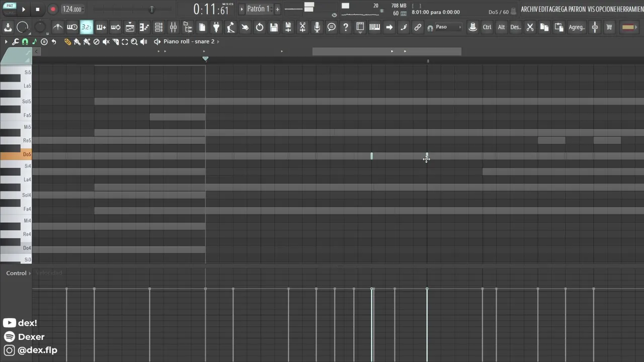Click the speech bubble icon
This screenshot has height=362, width=644.
click(x=332, y=27)
